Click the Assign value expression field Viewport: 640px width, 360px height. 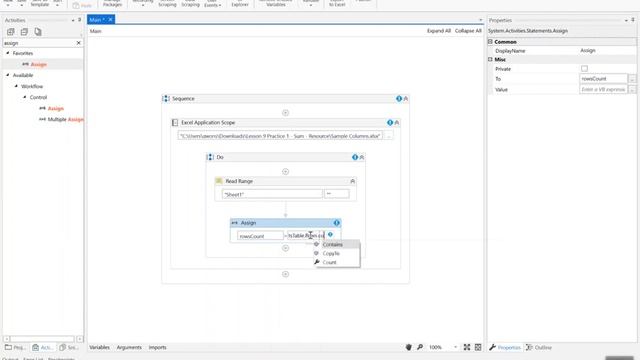pyautogui.click(x=306, y=236)
